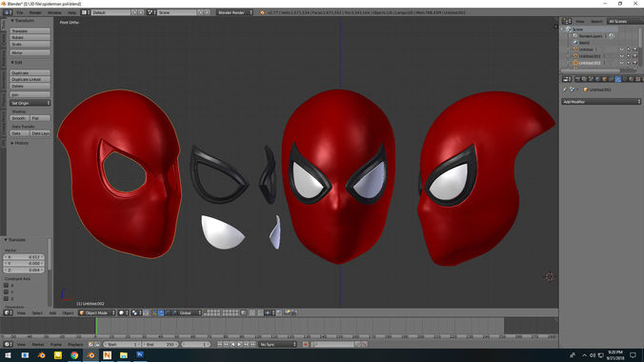Open the No Sync dropdown in Timeline

277,344
